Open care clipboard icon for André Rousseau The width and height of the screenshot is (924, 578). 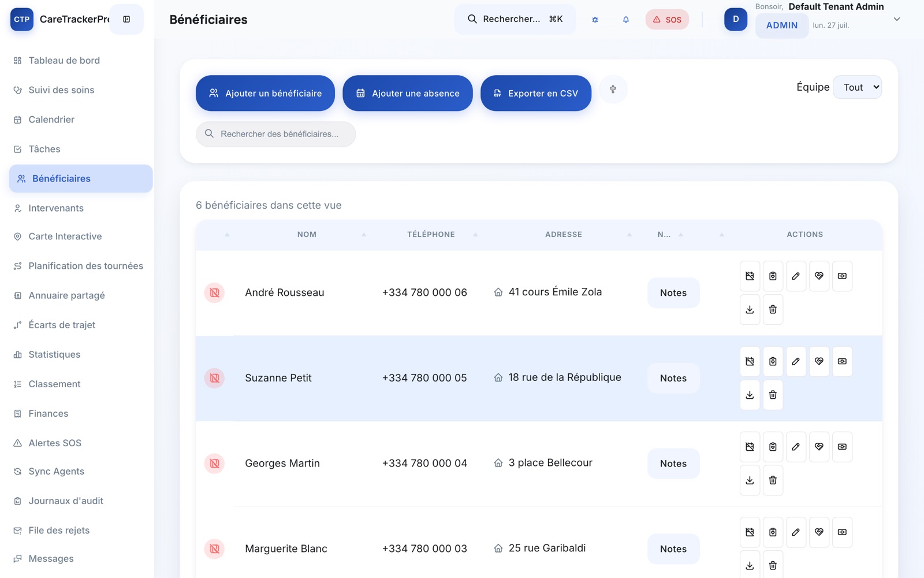click(x=773, y=276)
